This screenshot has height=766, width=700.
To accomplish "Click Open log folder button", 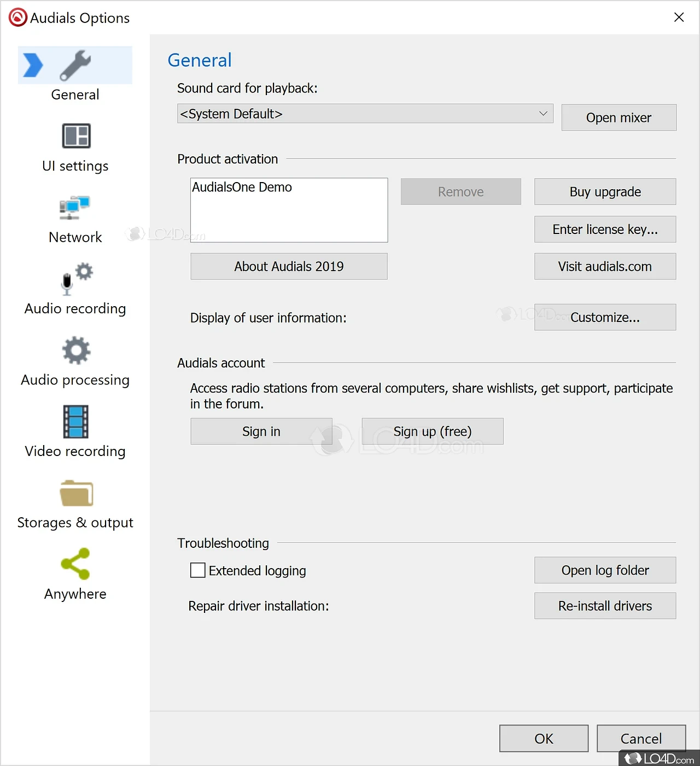I will point(605,570).
